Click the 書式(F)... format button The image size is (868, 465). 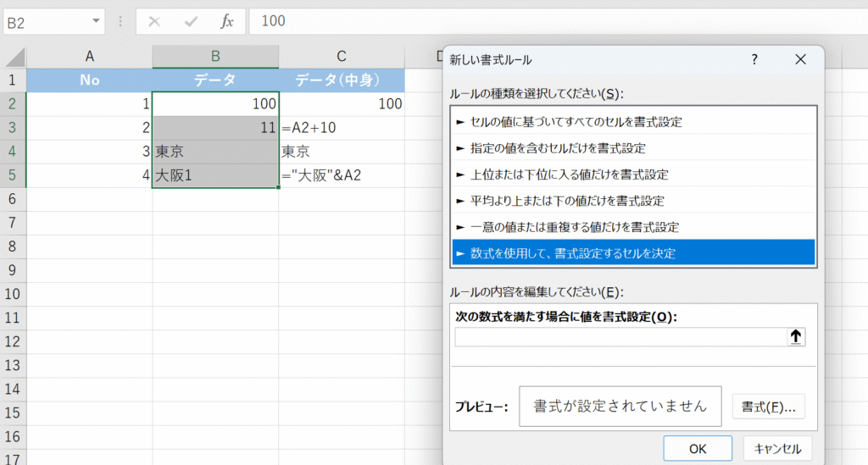pos(768,407)
